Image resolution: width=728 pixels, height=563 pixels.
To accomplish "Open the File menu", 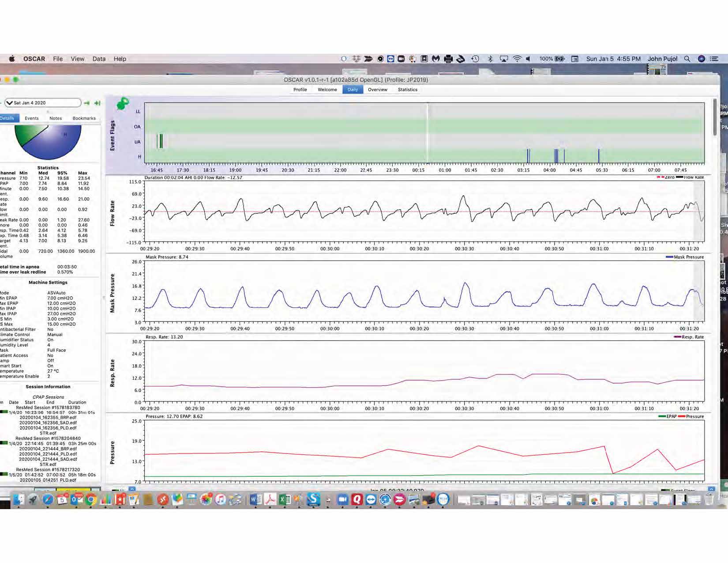I will (58, 59).
